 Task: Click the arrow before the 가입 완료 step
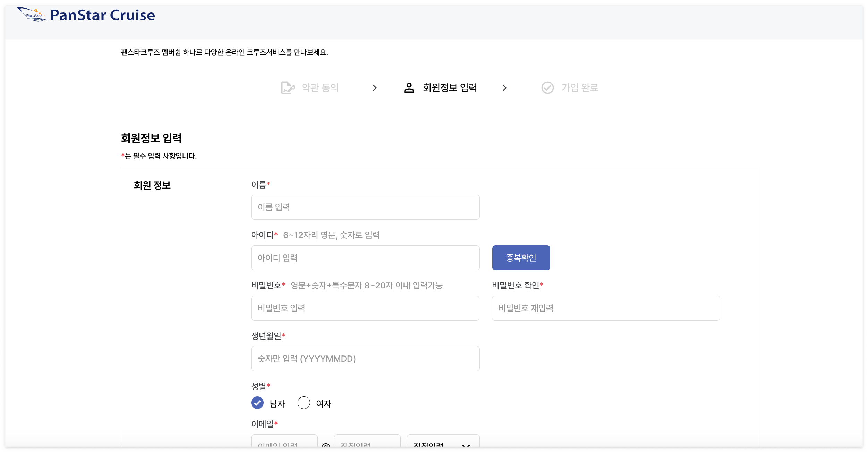[x=504, y=88]
